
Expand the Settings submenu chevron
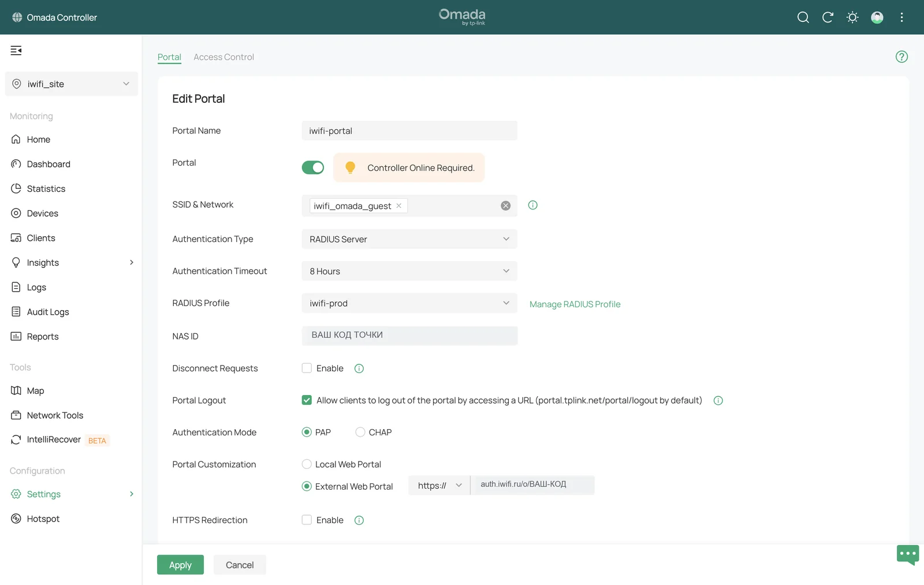point(132,494)
